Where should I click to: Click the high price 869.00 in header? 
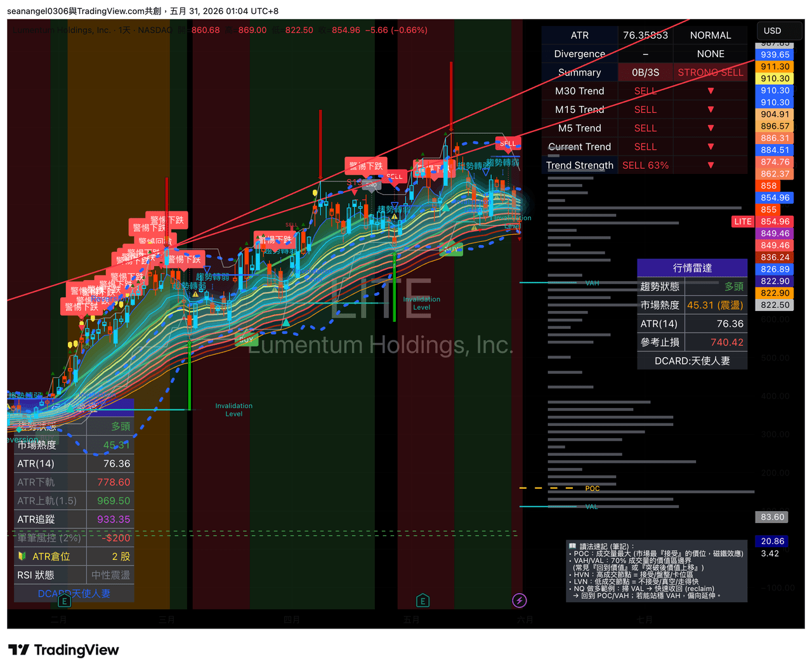point(252,30)
